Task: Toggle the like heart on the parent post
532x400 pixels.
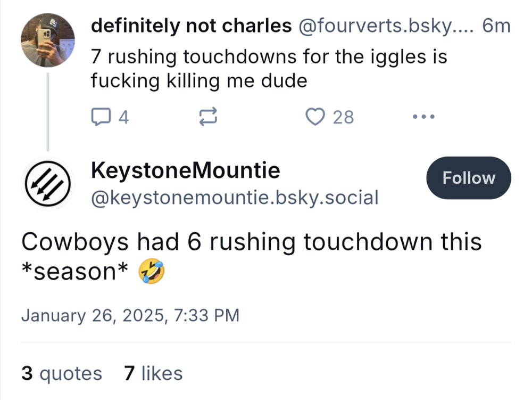Action: [316, 117]
